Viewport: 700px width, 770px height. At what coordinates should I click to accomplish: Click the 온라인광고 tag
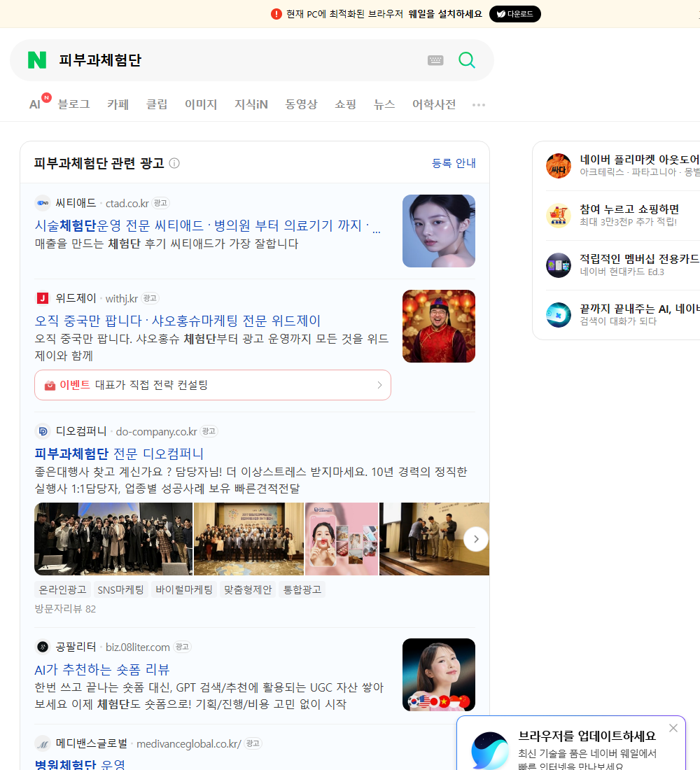pyautogui.click(x=62, y=589)
